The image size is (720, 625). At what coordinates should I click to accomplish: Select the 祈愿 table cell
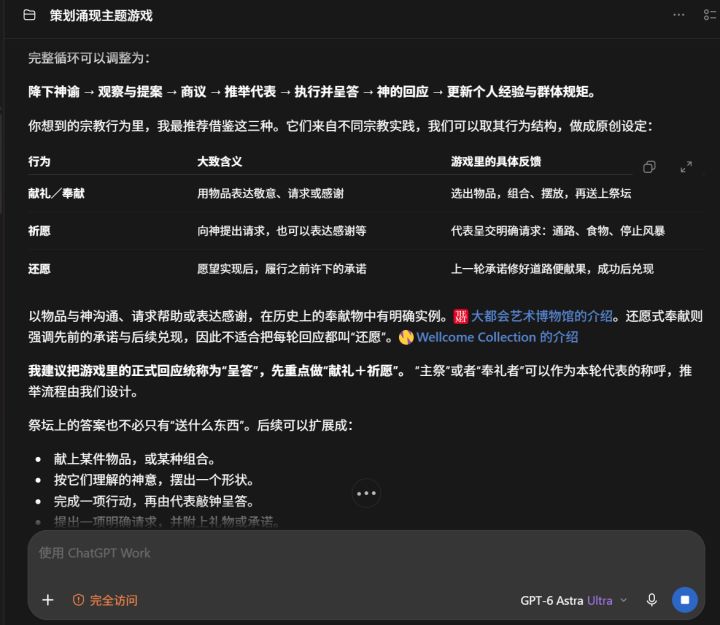click(x=39, y=231)
